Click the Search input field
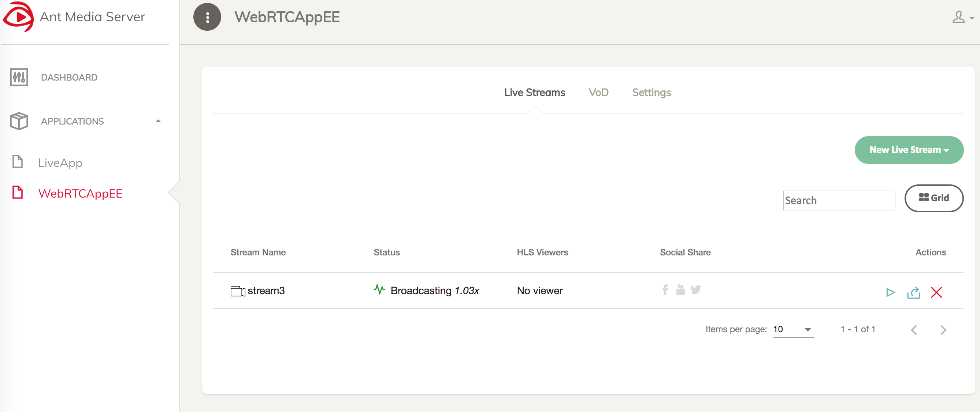 839,200
